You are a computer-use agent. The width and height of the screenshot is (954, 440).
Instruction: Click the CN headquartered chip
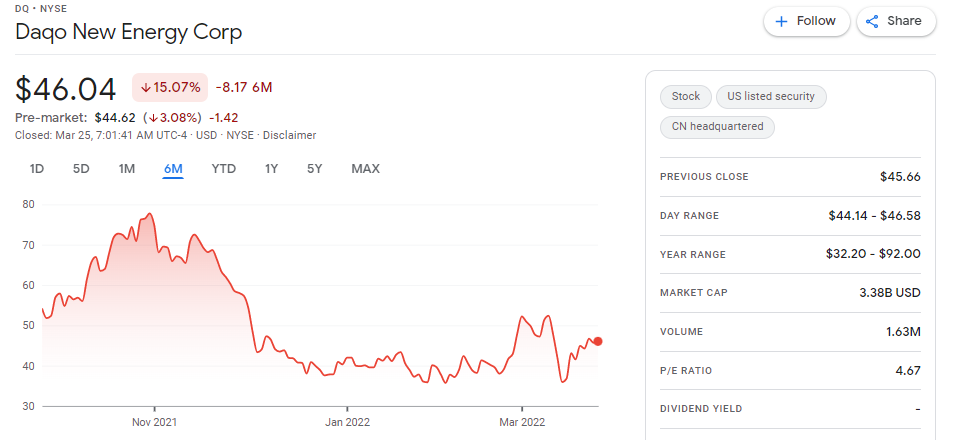click(717, 127)
